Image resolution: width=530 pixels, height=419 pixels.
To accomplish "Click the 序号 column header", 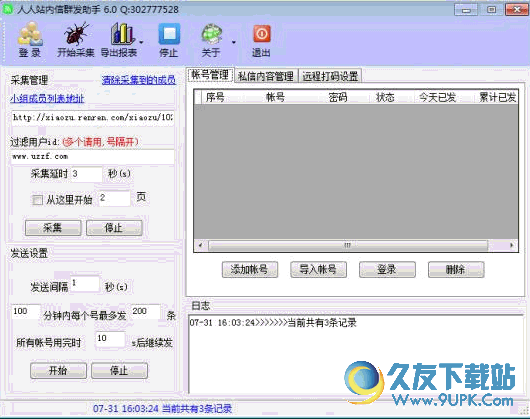I will pyautogui.click(x=215, y=97).
